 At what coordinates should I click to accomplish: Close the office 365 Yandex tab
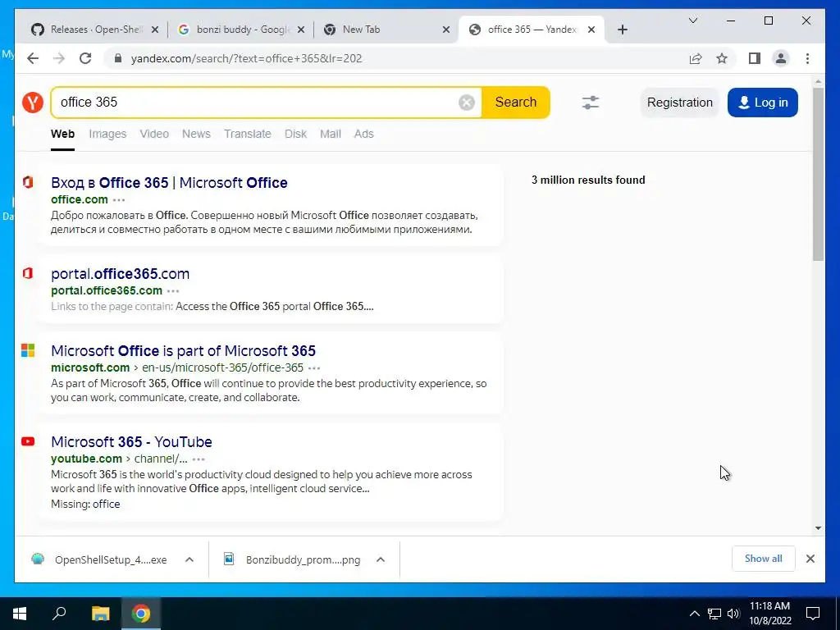[591, 30]
